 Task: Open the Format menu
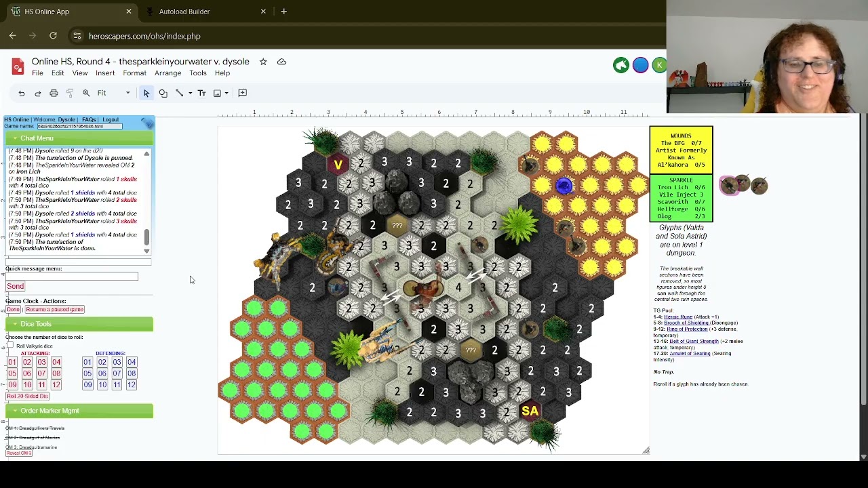pos(134,73)
